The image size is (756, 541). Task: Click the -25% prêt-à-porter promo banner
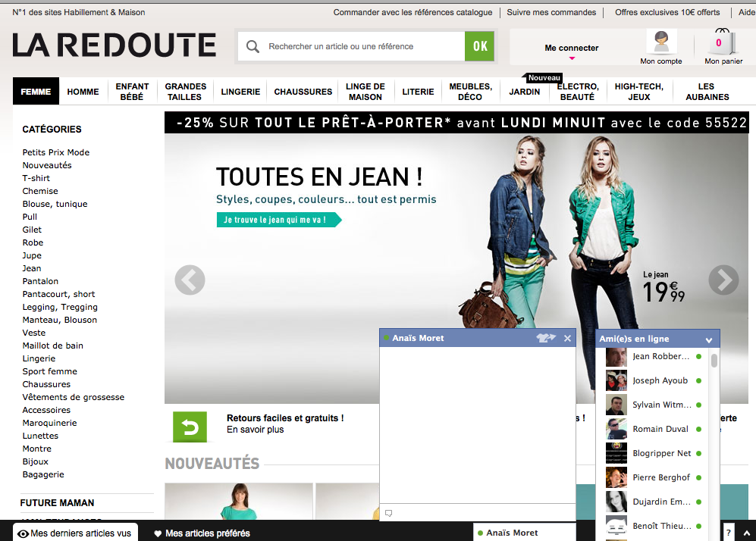click(x=456, y=122)
